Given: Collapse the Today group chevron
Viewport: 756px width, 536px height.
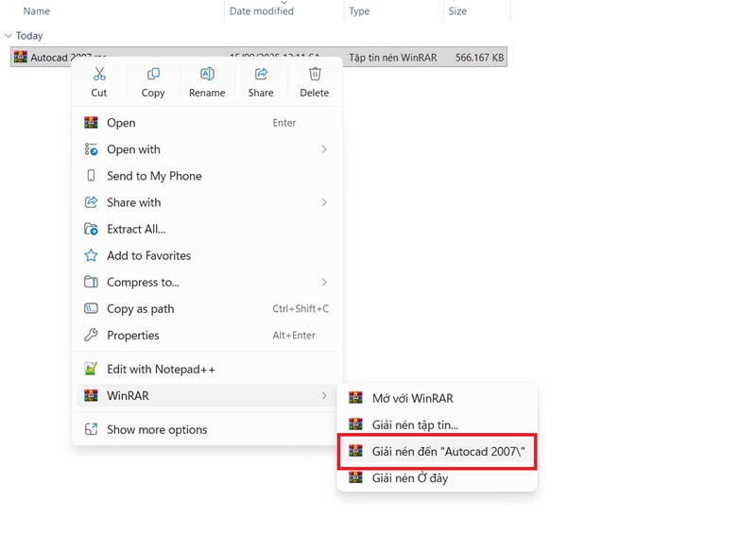Looking at the screenshot, I should 9,36.
